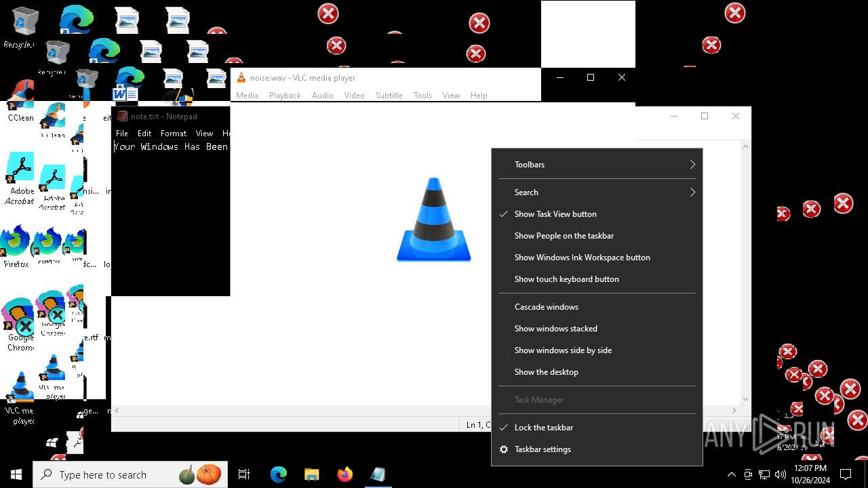Open File Explorer from the taskbar

point(311,474)
